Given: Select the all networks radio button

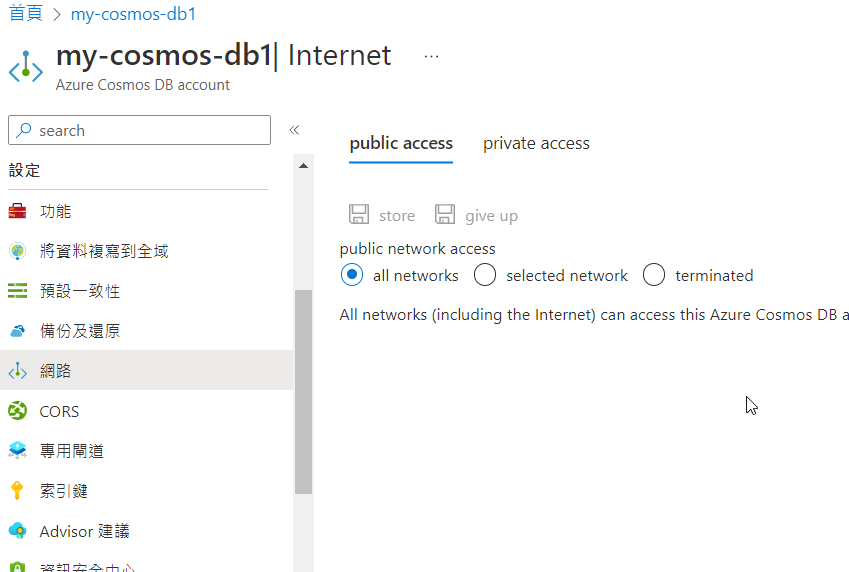Looking at the screenshot, I should click(x=352, y=275).
